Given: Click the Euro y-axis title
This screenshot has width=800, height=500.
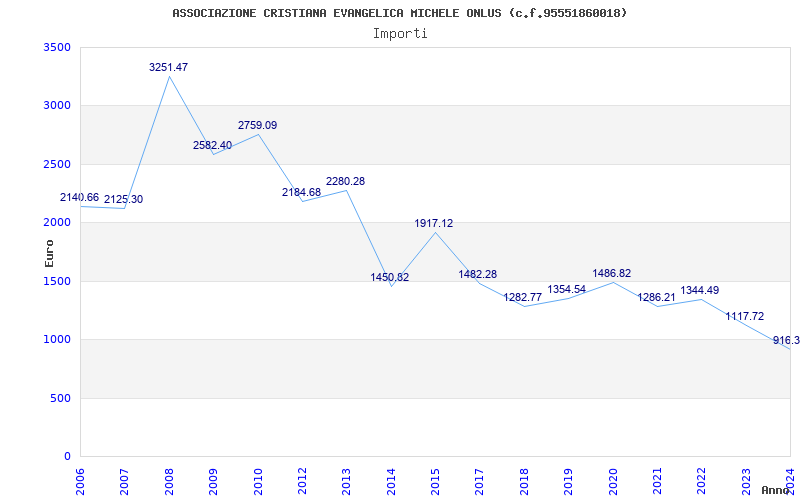Looking at the screenshot, I should pos(49,253).
